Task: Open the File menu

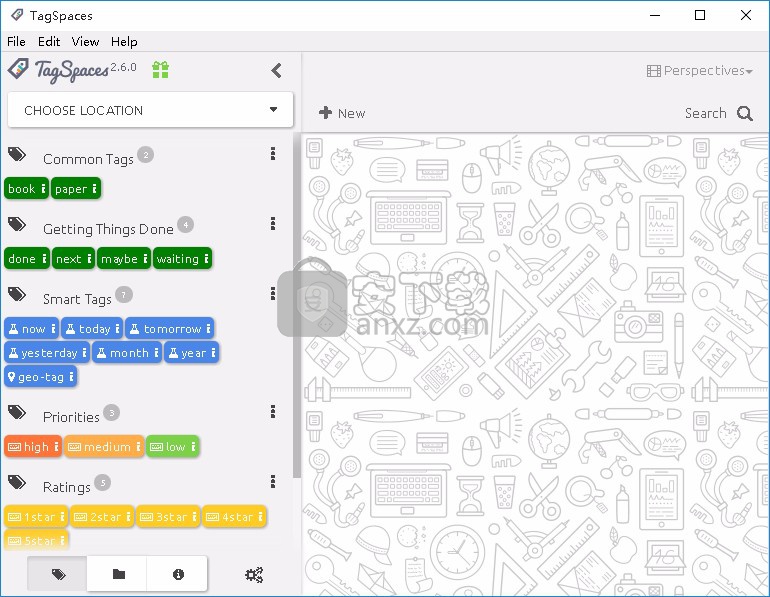Action: click(x=16, y=42)
